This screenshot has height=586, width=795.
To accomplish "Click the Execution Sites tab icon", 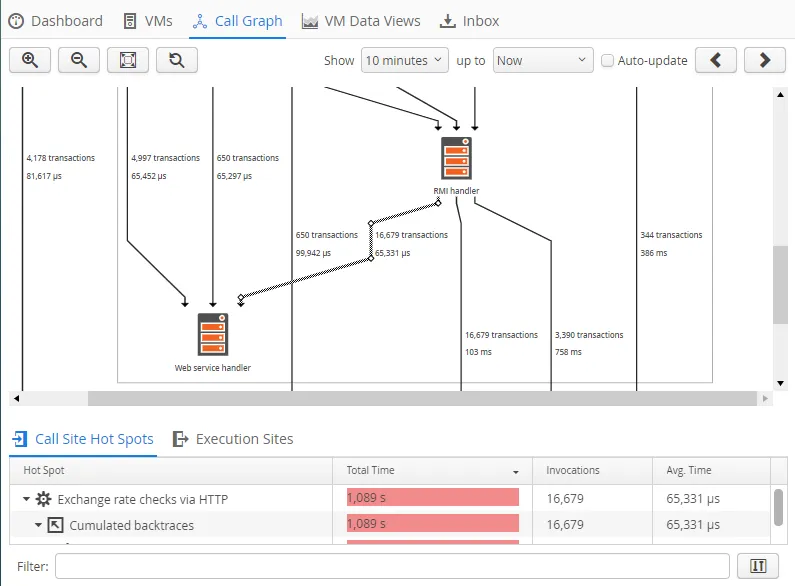I will click(180, 438).
